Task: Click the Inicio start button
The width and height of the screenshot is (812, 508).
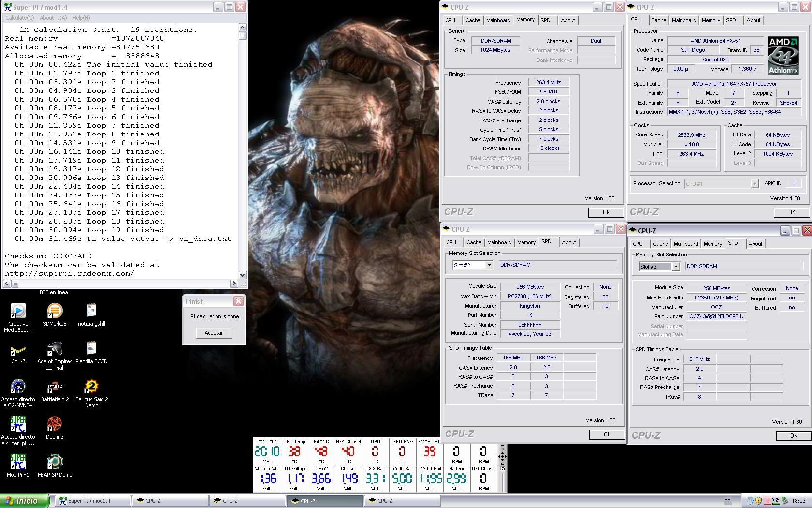Action: (25, 501)
